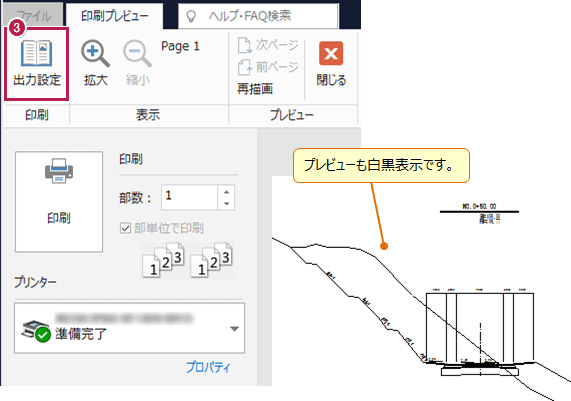This screenshot has width=571, height=401.
Task: Increase 部数 copies with up arrow
Action: coord(227,192)
